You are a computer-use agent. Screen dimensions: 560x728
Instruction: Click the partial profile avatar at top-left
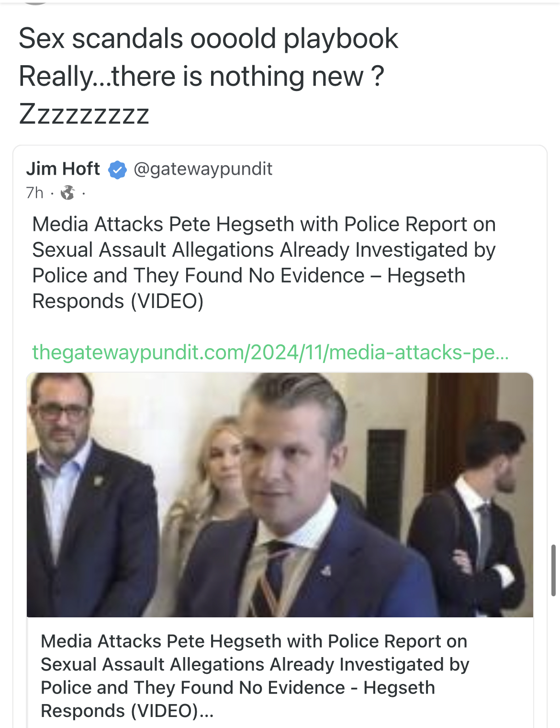point(36,2)
